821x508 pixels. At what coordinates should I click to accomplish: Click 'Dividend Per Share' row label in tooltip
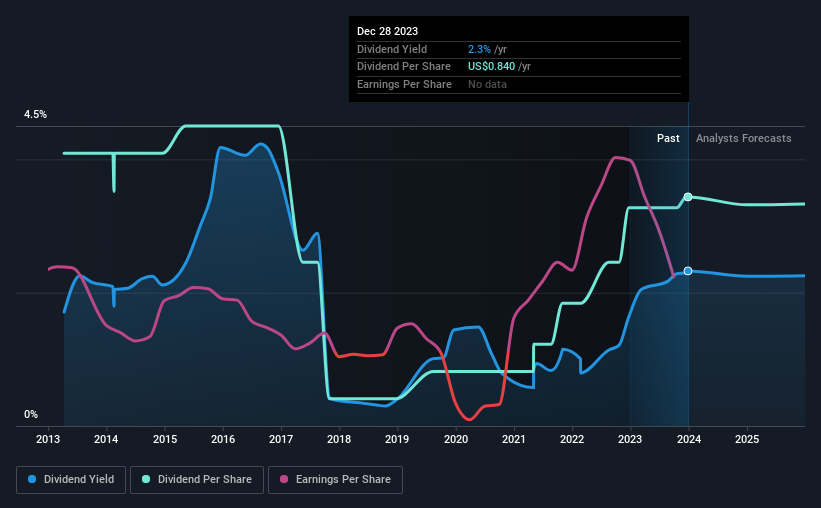click(404, 67)
